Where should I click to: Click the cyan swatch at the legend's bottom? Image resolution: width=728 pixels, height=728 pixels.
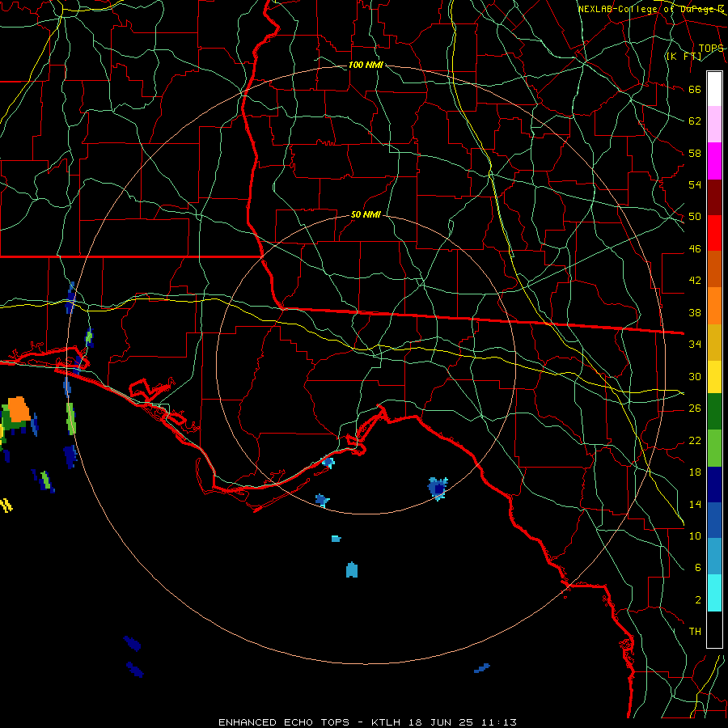[714, 593]
